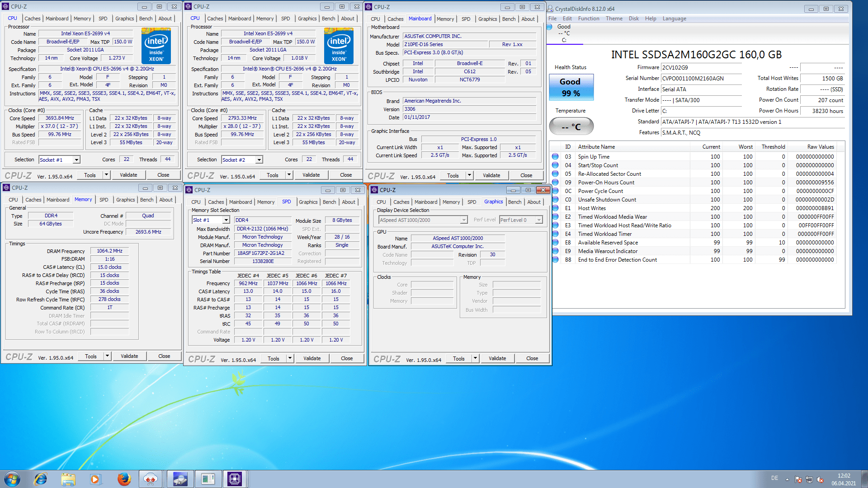Image resolution: width=868 pixels, height=488 pixels.
Task: Click CPU-Z title icon of the Graphics window
Action: point(374,190)
